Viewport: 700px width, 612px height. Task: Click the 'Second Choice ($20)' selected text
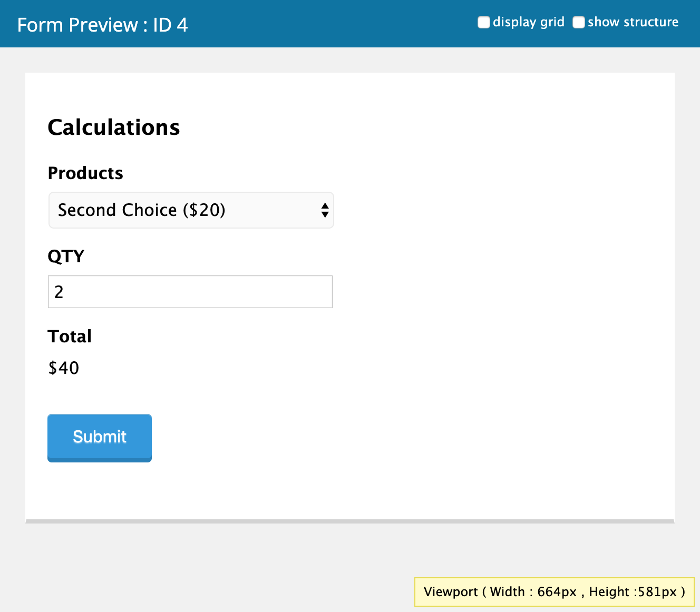[x=141, y=210]
